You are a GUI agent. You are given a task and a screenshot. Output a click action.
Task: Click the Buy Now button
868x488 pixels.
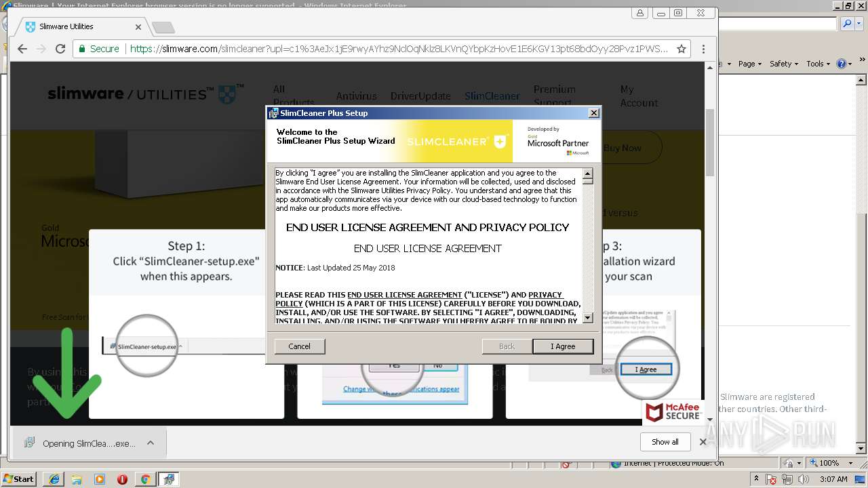point(623,148)
